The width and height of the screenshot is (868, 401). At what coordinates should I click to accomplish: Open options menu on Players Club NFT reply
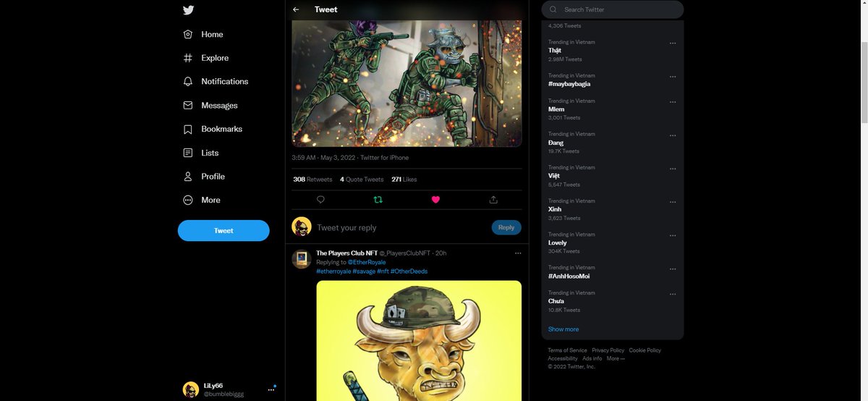pyautogui.click(x=518, y=253)
